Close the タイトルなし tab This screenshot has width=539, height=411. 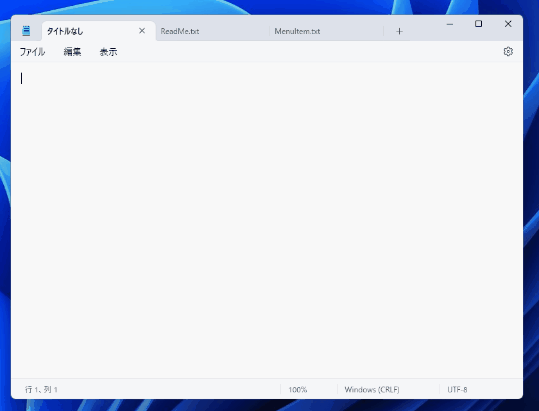click(x=142, y=31)
